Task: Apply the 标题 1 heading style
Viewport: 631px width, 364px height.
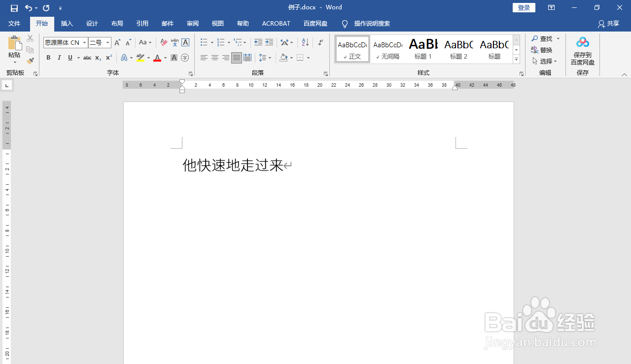Action: coord(423,49)
